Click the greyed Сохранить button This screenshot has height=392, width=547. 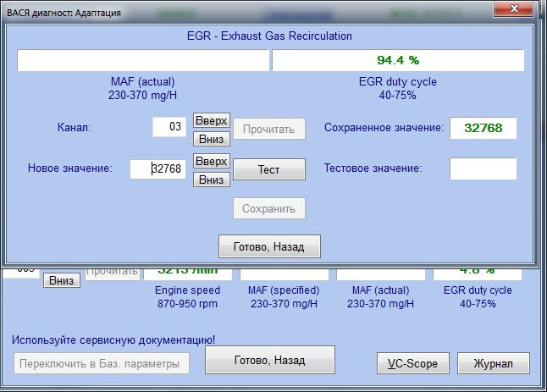(269, 208)
